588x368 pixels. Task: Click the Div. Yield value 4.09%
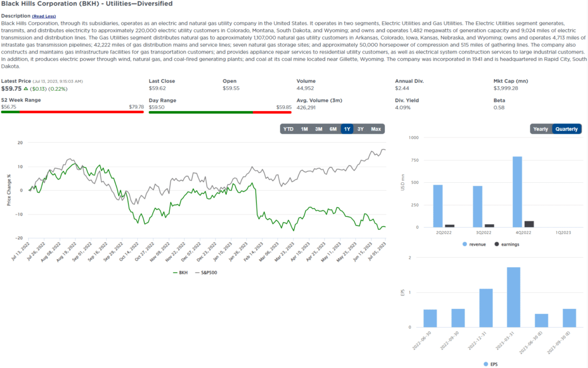(x=403, y=108)
